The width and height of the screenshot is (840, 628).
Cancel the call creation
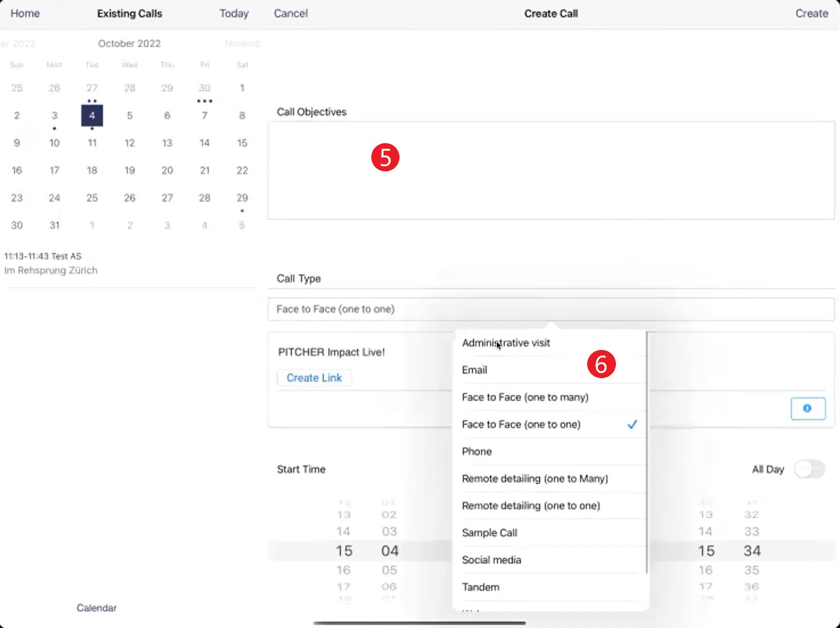291,13
